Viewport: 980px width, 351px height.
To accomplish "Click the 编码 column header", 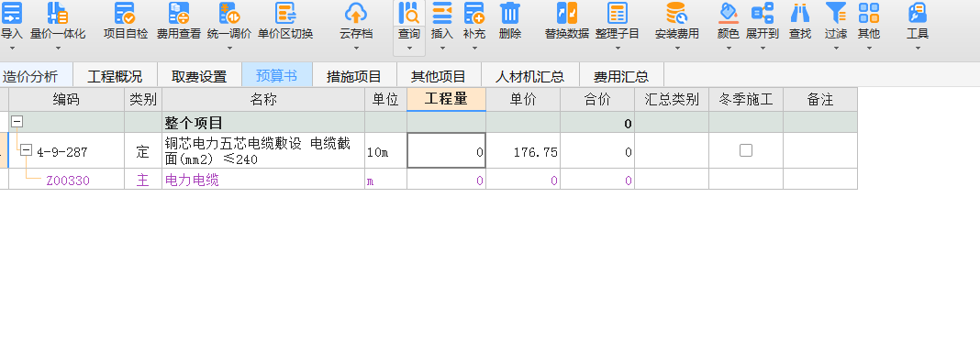I will tap(66, 99).
